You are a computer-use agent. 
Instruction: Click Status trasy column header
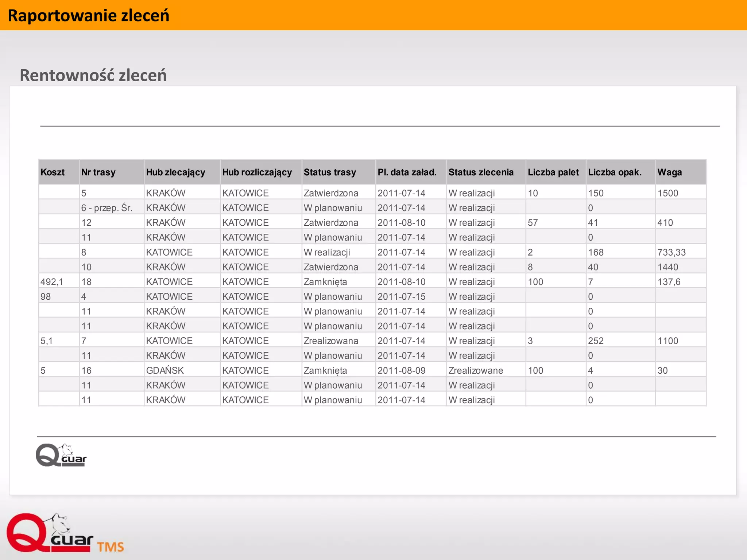[330, 172]
